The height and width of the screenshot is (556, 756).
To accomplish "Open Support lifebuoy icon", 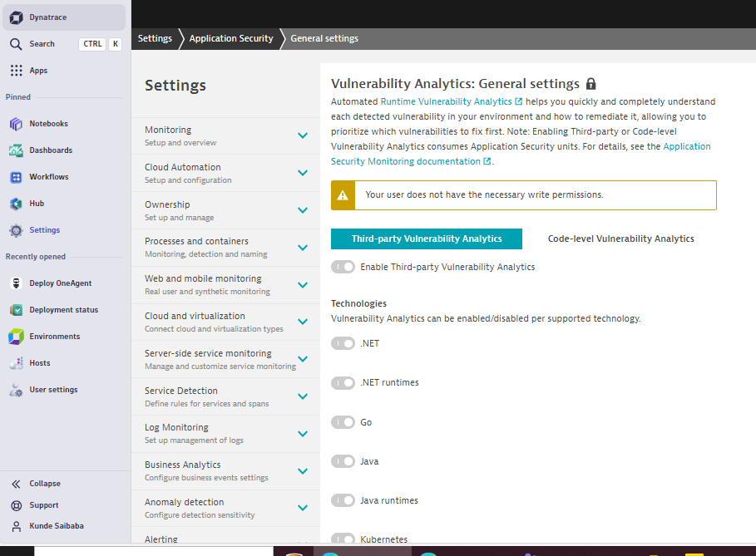I will (16, 505).
